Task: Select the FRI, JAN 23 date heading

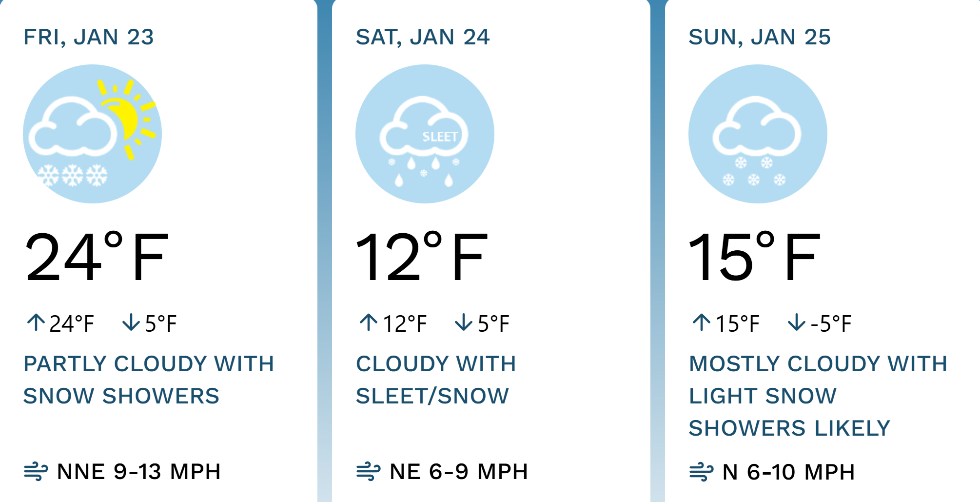Action: point(89,37)
